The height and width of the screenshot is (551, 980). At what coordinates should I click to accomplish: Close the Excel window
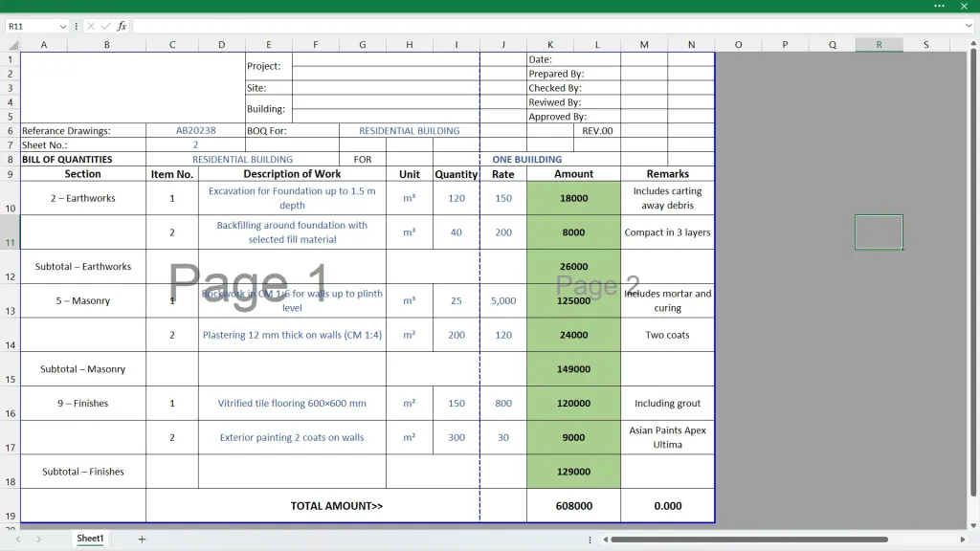964,6
